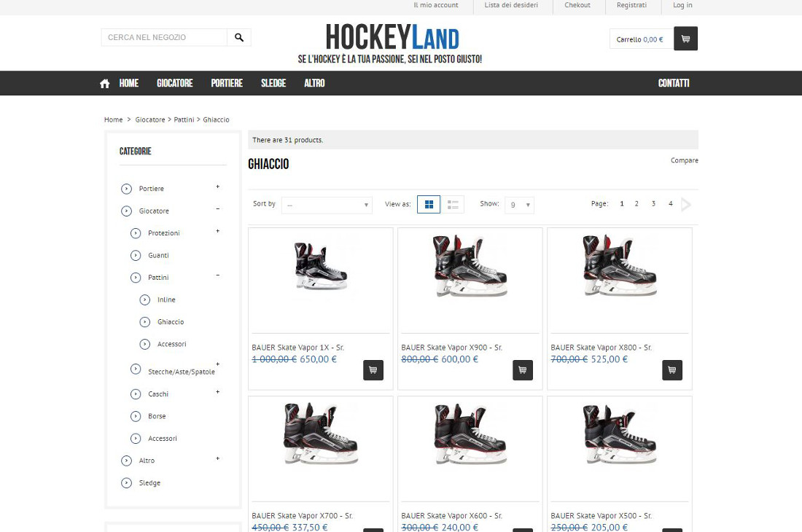Open SLEDGE menu in navigation bar
The width and height of the screenshot is (802, 532).
tap(273, 83)
